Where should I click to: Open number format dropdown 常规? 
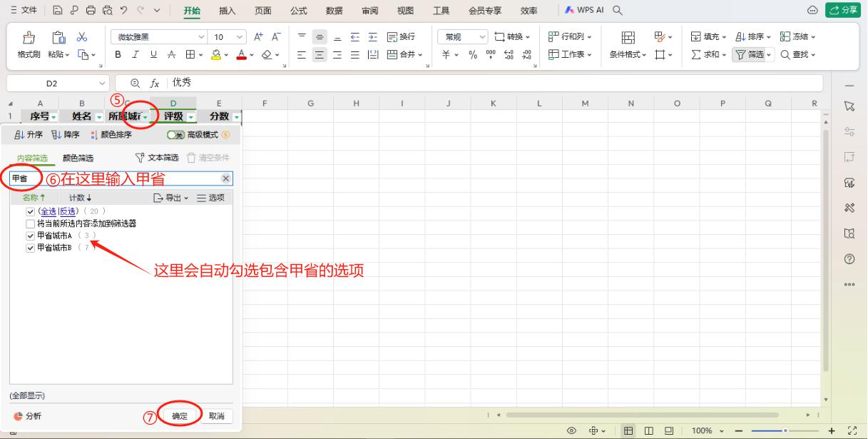click(483, 37)
